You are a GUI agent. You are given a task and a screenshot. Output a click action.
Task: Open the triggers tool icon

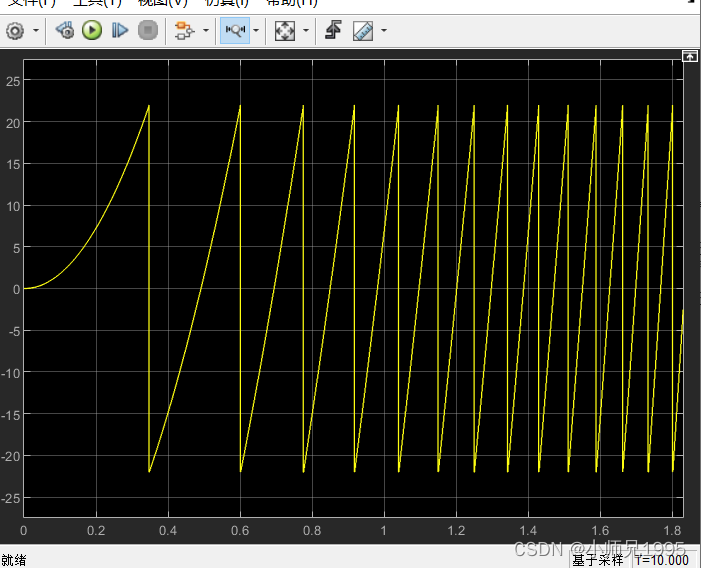point(333,31)
